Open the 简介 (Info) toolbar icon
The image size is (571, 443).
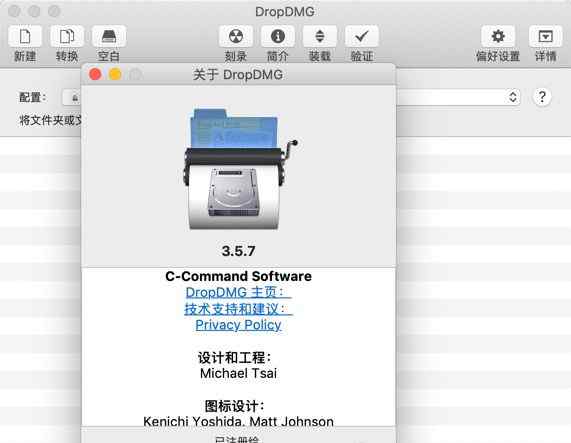coord(278,36)
